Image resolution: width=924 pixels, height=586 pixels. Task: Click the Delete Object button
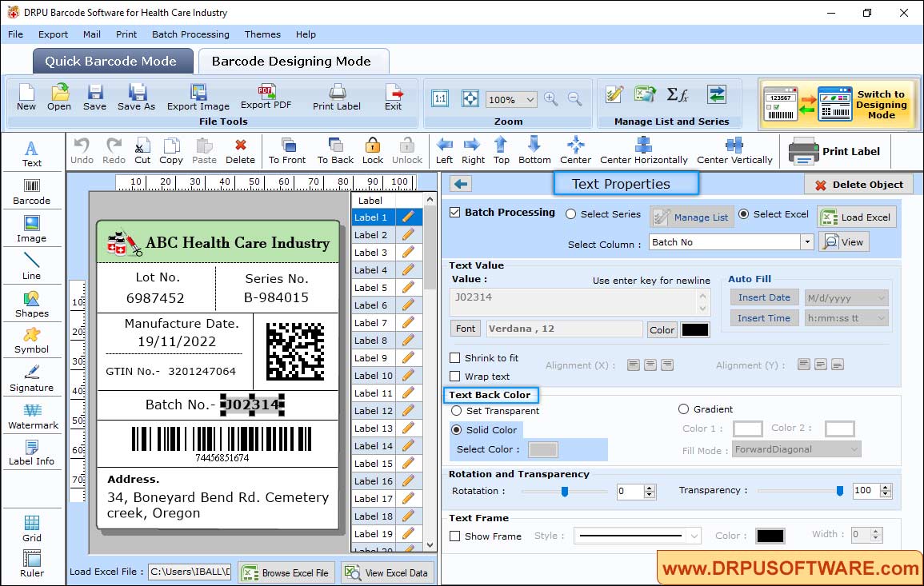tap(858, 185)
